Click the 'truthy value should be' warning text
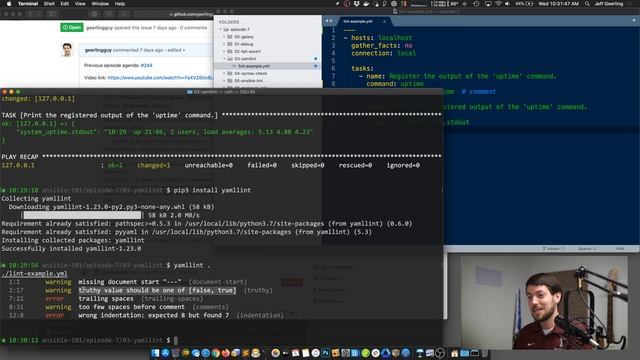The height and width of the screenshot is (360, 640). pyautogui.click(x=157, y=290)
